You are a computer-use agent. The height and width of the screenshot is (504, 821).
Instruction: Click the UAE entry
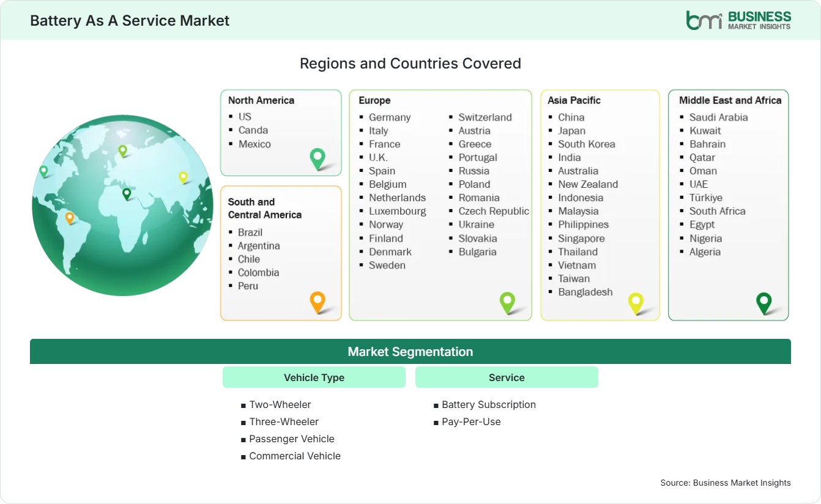[698, 184]
